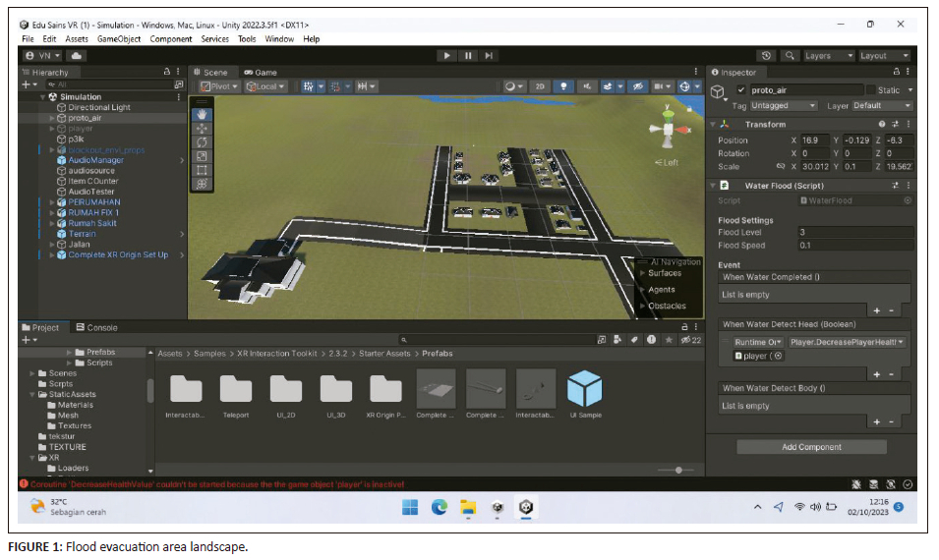Toggle scene audio button
This screenshot has height=560, width=939.
coord(587,86)
